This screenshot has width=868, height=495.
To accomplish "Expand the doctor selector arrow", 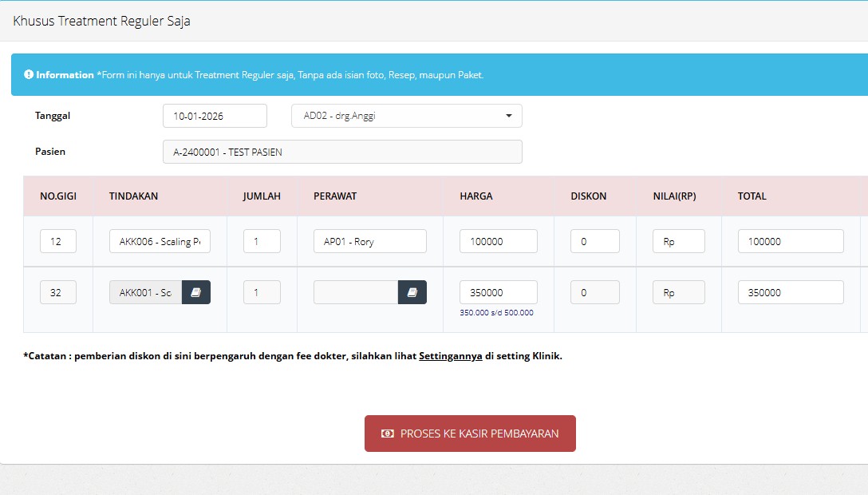I will click(x=508, y=115).
